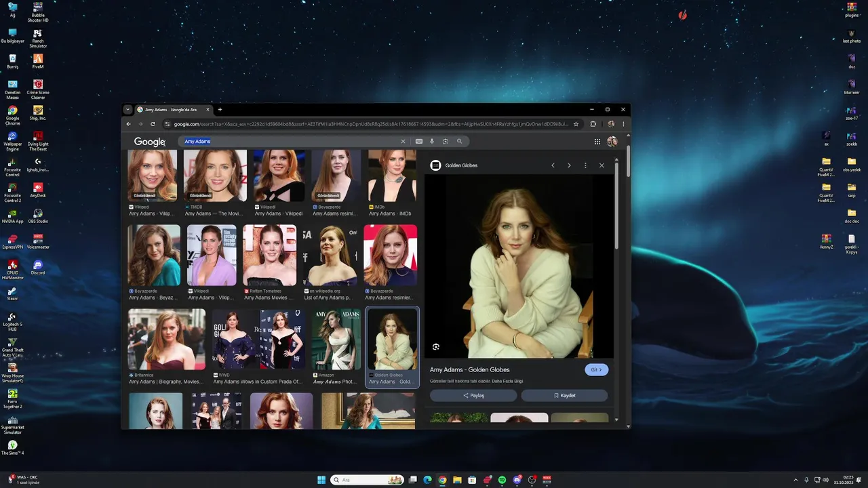Open the Amazon Amy Adams photo thumbnail

(x=336, y=339)
